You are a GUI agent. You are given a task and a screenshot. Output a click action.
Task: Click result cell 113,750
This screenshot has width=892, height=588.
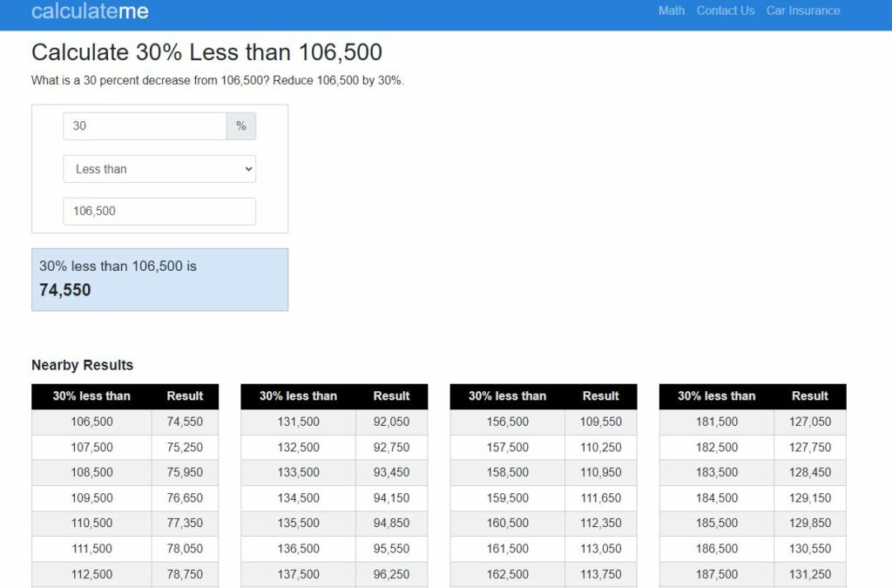(x=601, y=574)
